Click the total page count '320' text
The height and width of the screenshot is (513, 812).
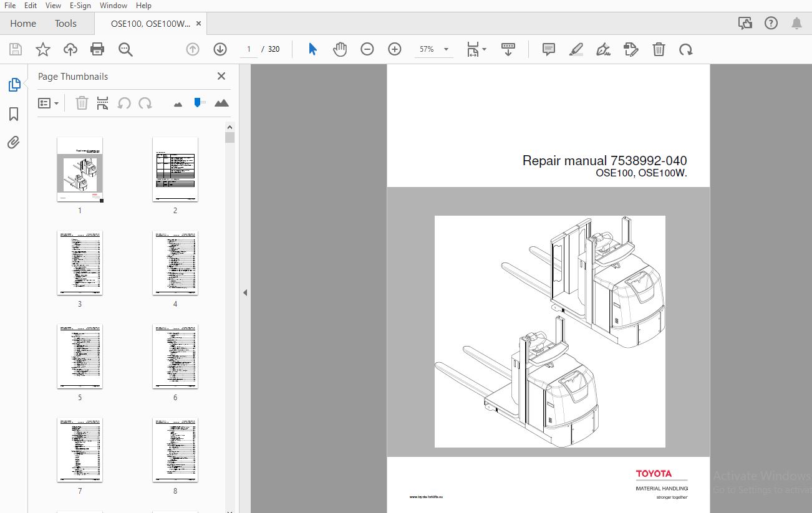274,49
